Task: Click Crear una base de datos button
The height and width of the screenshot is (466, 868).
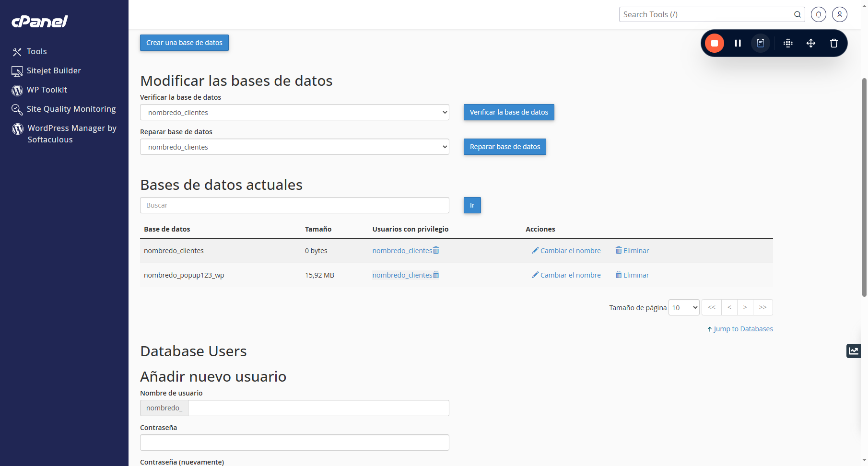Action: coord(184,43)
